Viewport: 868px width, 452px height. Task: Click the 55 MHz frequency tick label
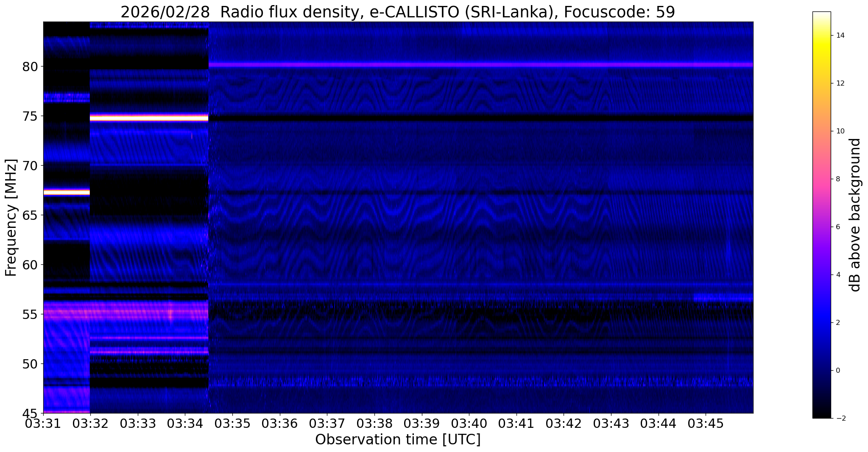tap(30, 314)
